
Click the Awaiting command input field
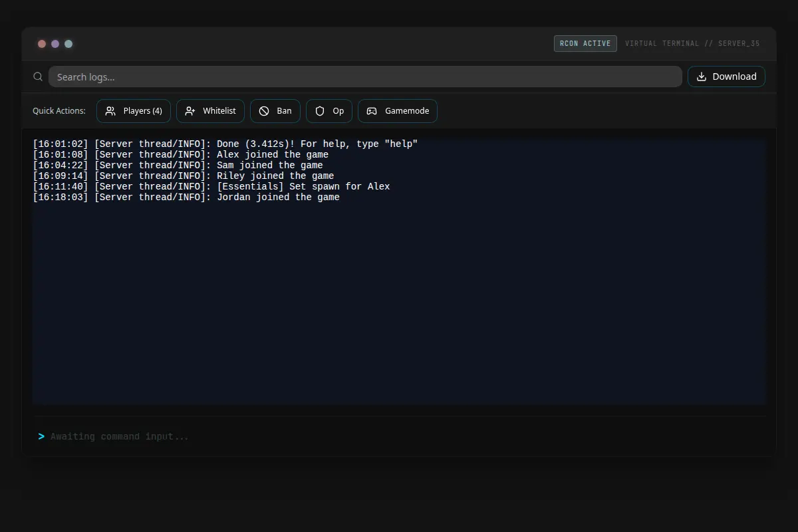tap(407, 436)
